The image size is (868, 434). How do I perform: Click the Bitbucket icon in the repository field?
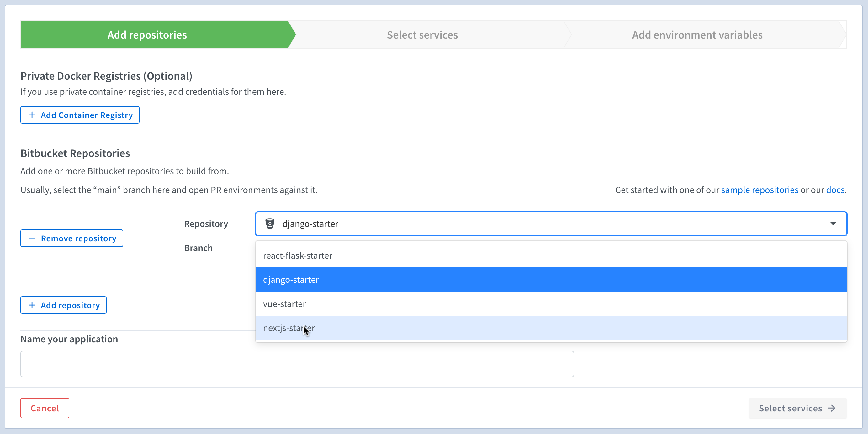(x=270, y=223)
